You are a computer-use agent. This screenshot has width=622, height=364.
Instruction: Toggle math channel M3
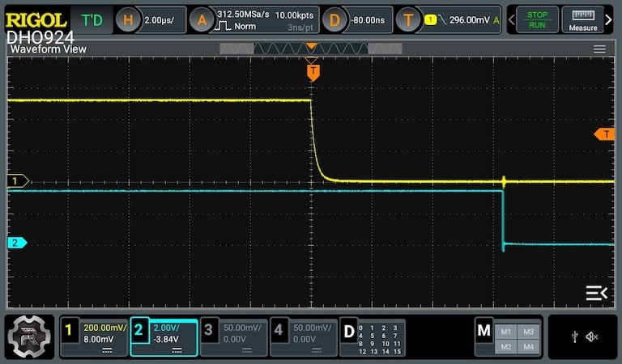528,332
